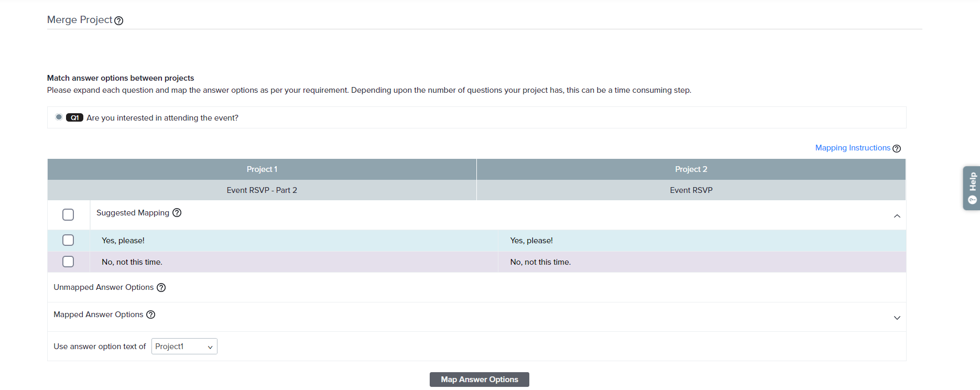Screen dimensions: 980x390
Task: Click the Unmapped Answer Options label
Action: tap(104, 287)
